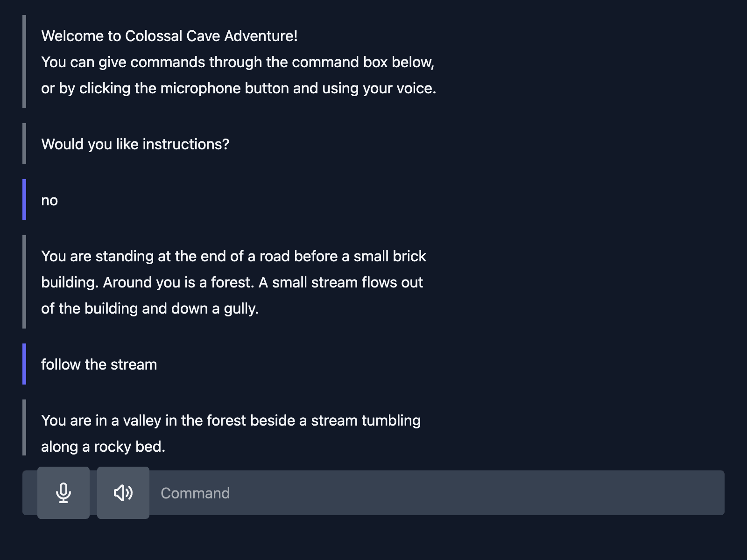Select the "follow the stream" command entry
This screenshot has height=560, width=747.
pos(99,364)
